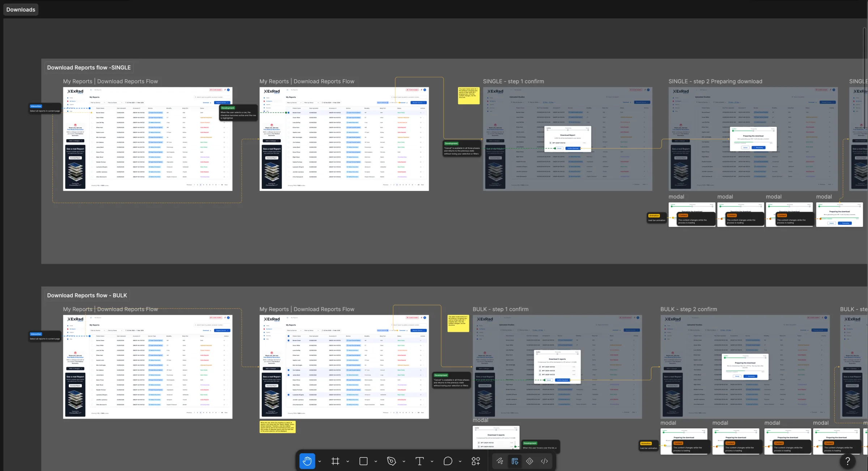Select the Comment tool
The height and width of the screenshot is (471, 868).
point(448,461)
